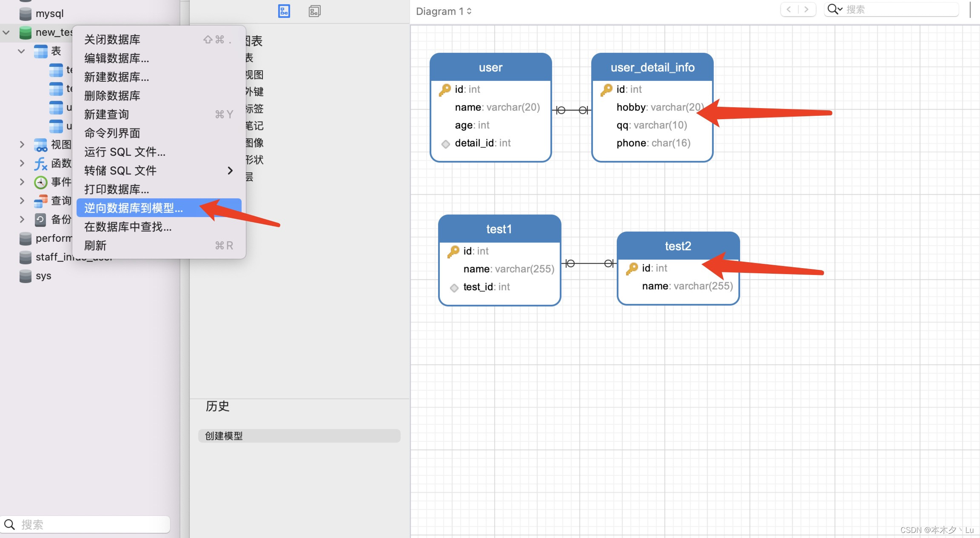
Task: Click the primary key icon in user_detail_info
Action: click(607, 89)
